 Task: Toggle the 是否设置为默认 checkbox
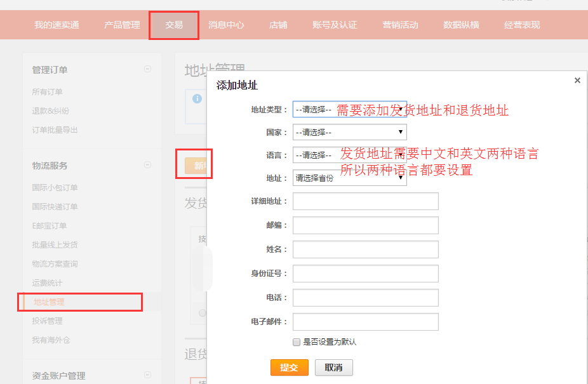[x=297, y=342]
